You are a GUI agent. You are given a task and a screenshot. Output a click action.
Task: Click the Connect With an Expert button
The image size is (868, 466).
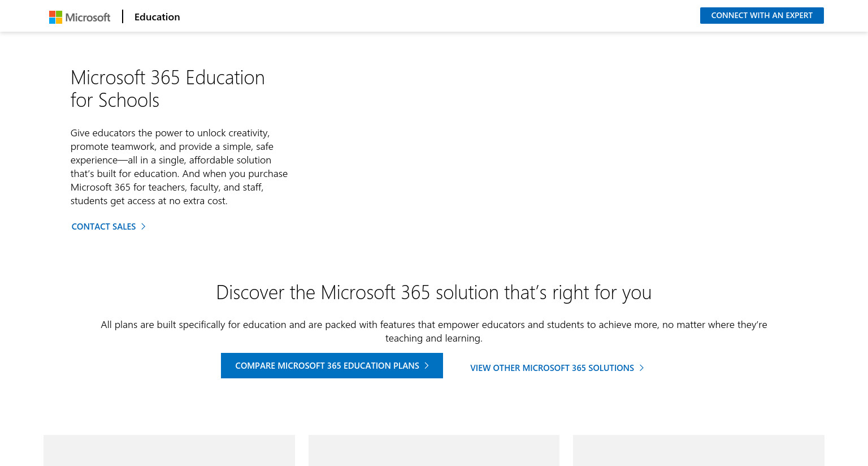(762, 16)
